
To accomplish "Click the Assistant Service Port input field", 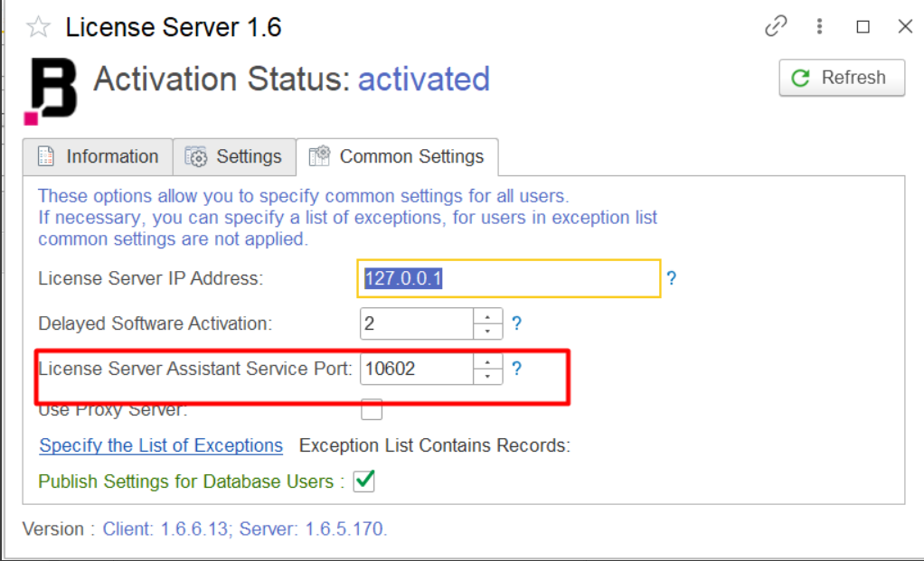I will 416,369.
